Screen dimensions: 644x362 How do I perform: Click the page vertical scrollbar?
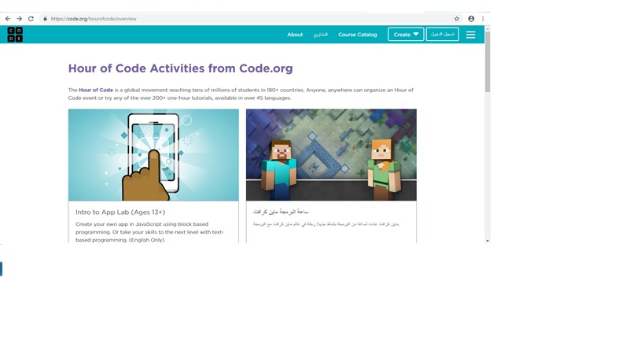487,63
